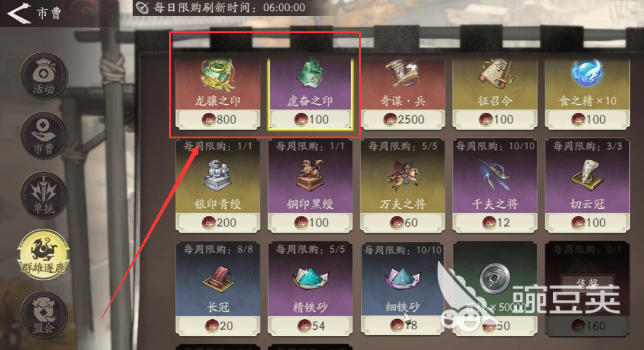
Task: Buy 奇谋·兵 for 2500
Action: (x=403, y=119)
